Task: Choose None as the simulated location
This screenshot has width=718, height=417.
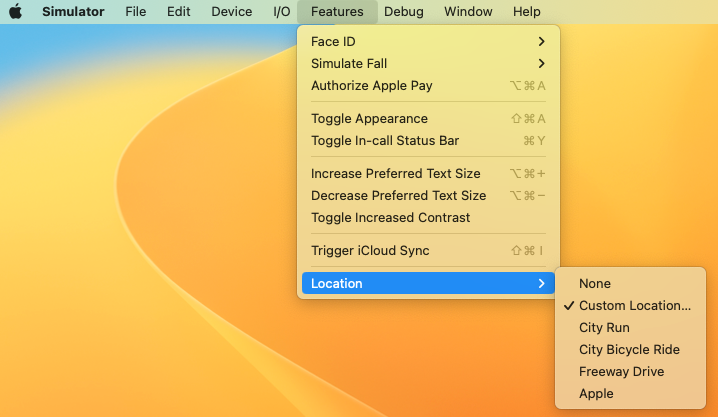Action: click(630, 283)
